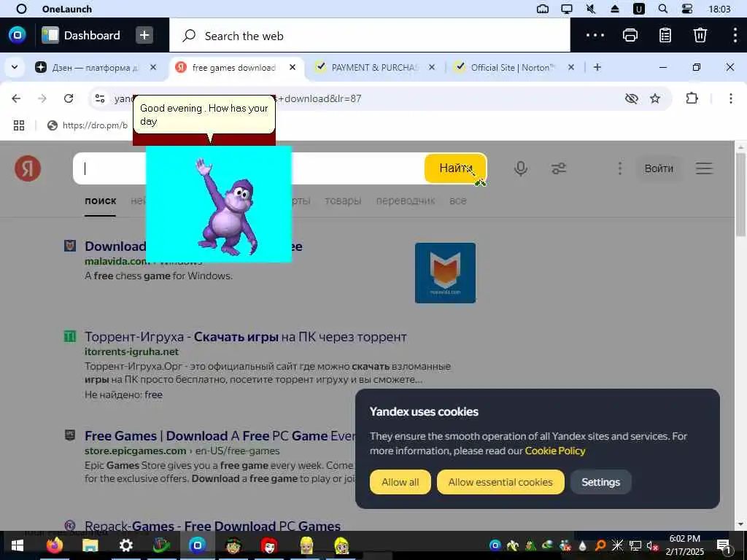Open the Cookie Policy link
The height and width of the screenshot is (560, 747).
pyautogui.click(x=555, y=451)
